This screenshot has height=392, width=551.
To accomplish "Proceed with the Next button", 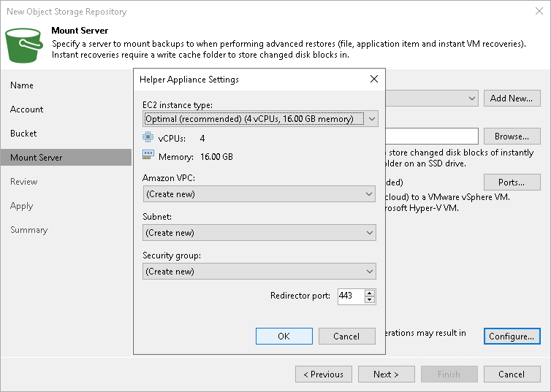I will click(x=386, y=374).
